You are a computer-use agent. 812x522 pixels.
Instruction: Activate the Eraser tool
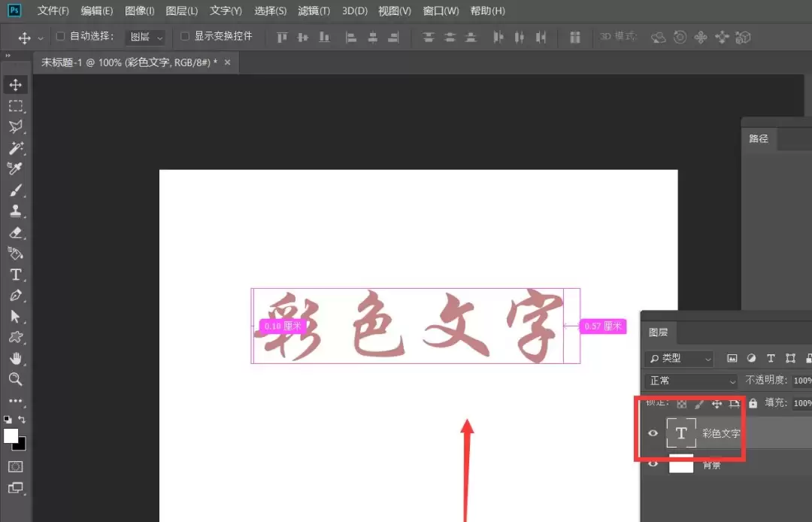(x=16, y=232)
